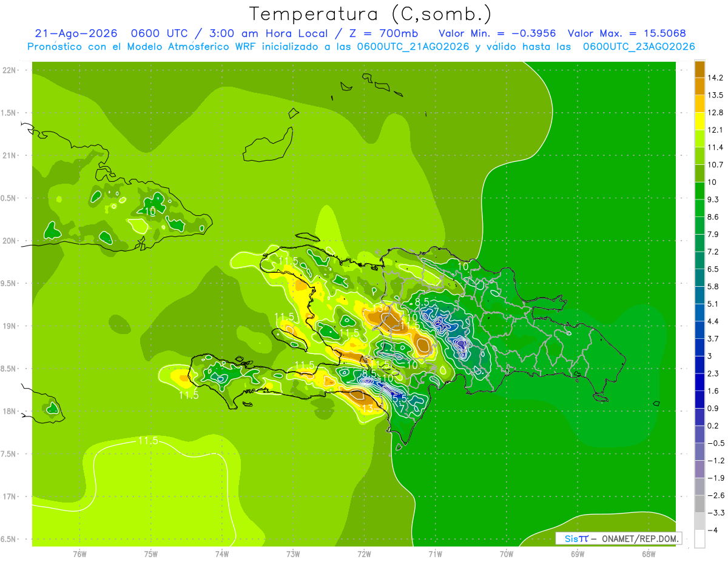This screenshot has width=728, height=562.
Task: Click the 71W longitude axis label
Action: click(x=435, y=554)
